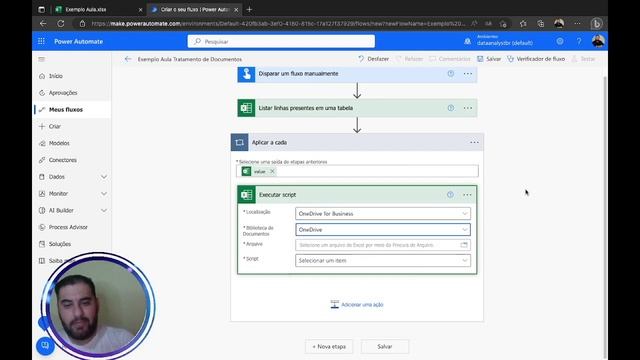Open Biblioteca de Documentos dropdown

383,230
